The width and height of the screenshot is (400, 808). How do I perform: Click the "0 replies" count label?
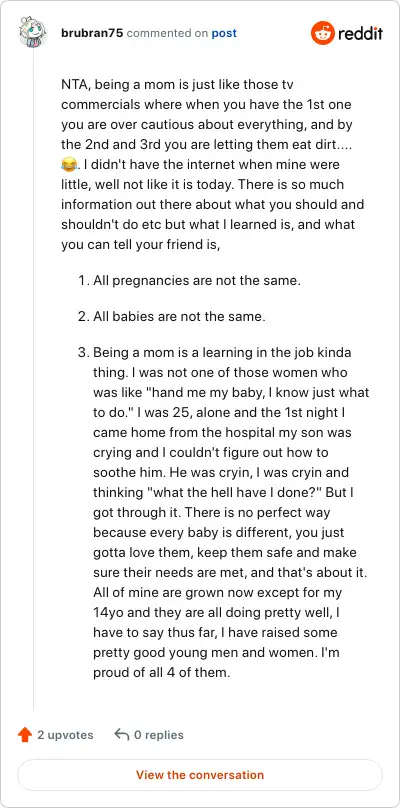[159, 734]
